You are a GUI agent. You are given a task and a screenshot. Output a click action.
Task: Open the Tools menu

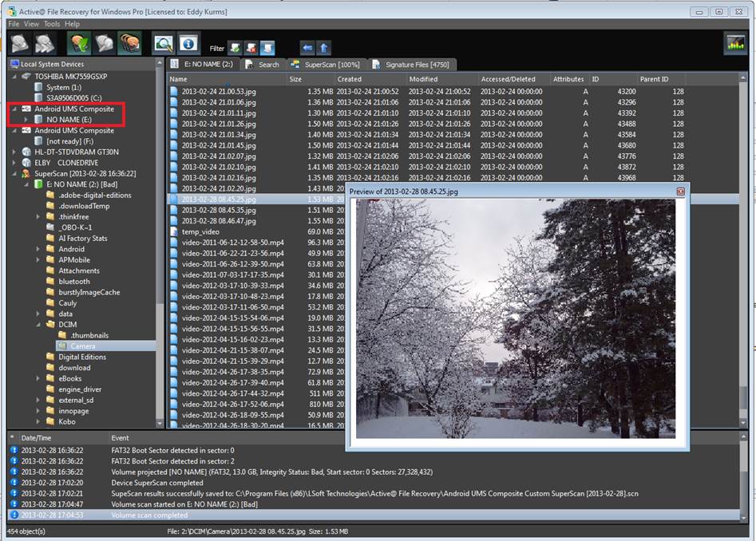pyautogui.click(x=52, y=24)
